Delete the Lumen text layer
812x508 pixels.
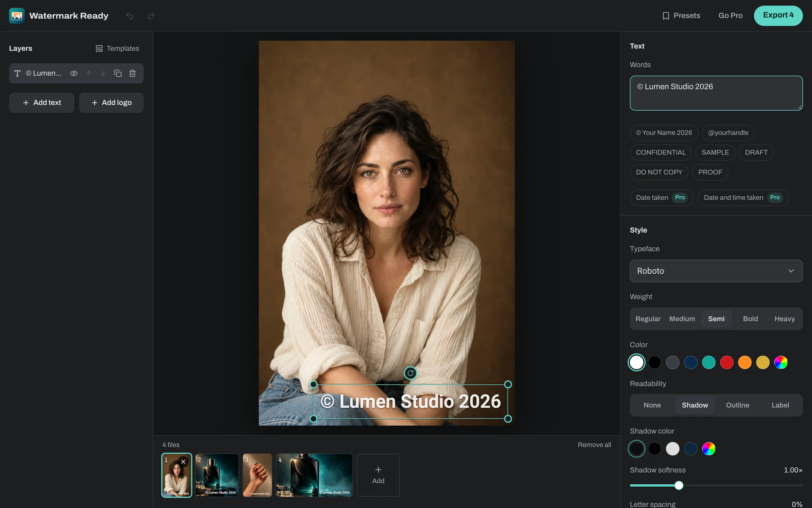[133, 73]
